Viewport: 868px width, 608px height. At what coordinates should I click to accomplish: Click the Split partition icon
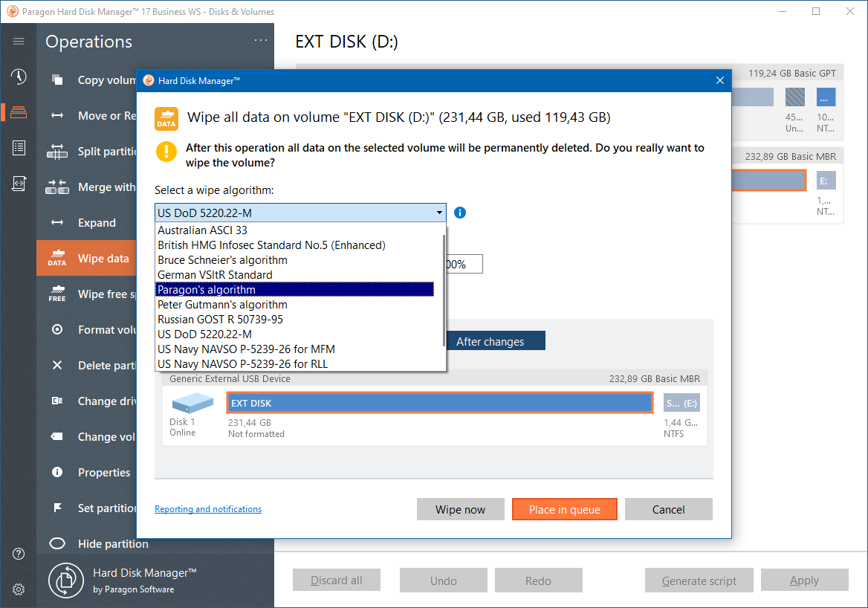coord(57,151)
